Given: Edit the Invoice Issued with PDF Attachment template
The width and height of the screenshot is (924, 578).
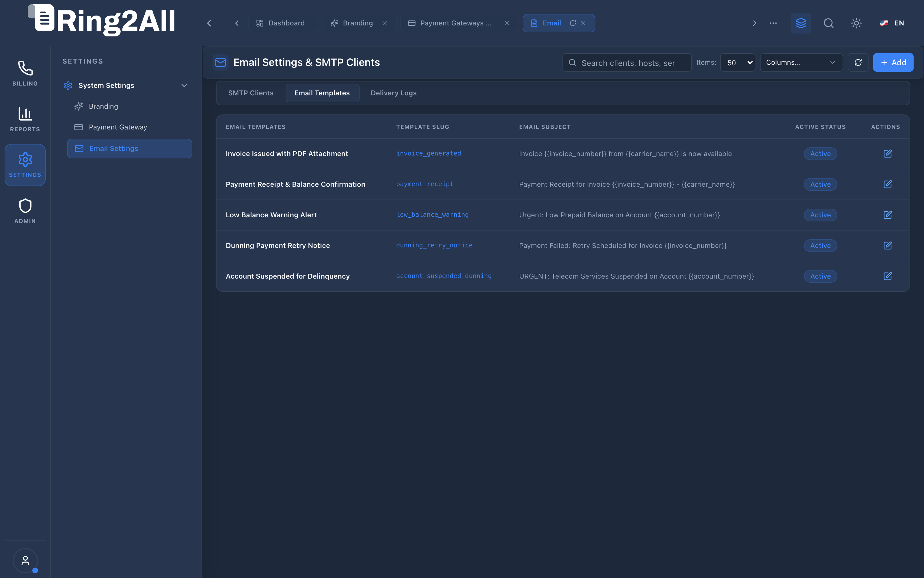Looking at the screenshot, I should pyautogui.click(x=887, y=154).
